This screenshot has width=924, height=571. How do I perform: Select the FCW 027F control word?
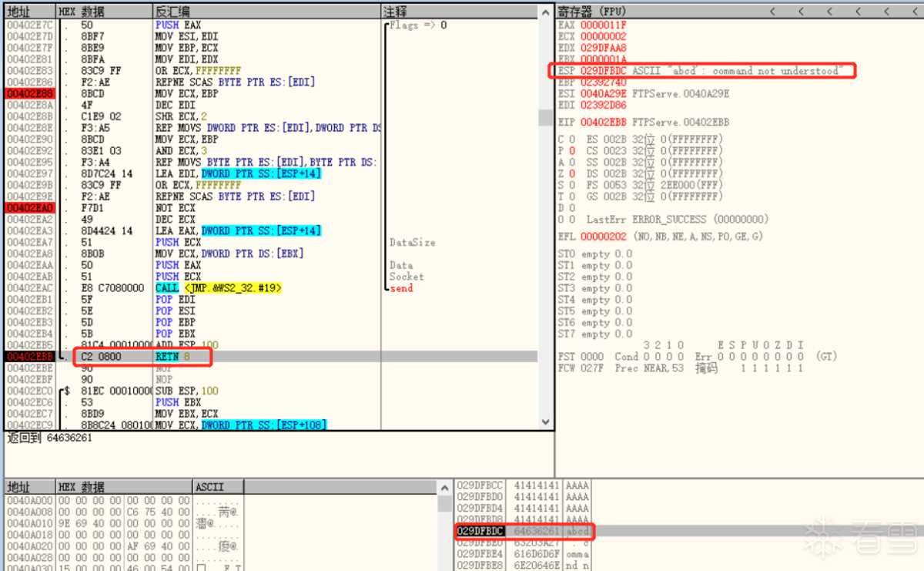click(x=581, y=368)
